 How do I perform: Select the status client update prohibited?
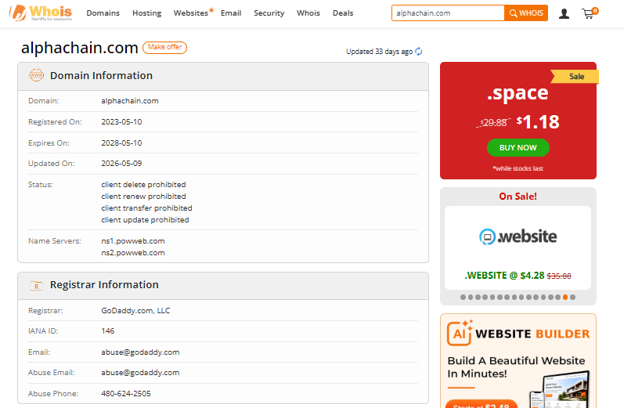click(145, 220)
